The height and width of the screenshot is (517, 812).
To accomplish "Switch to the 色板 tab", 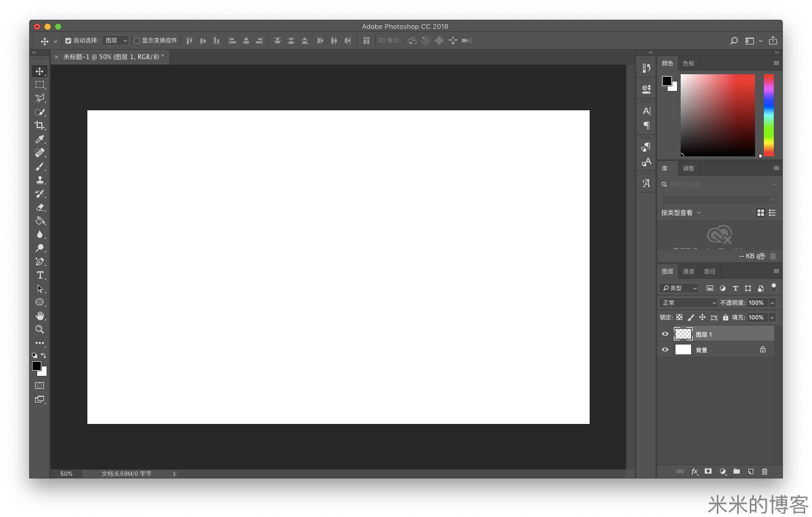I will 688,63.
